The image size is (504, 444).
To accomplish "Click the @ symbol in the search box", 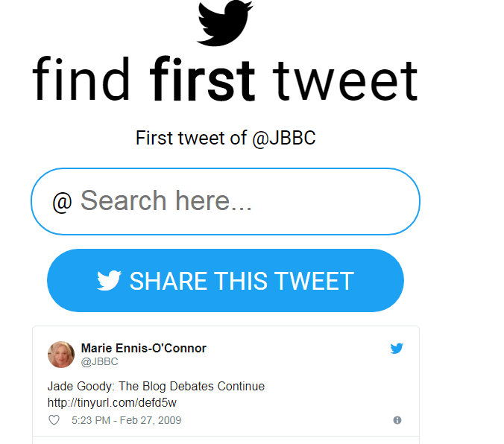I will click(62, 202).
